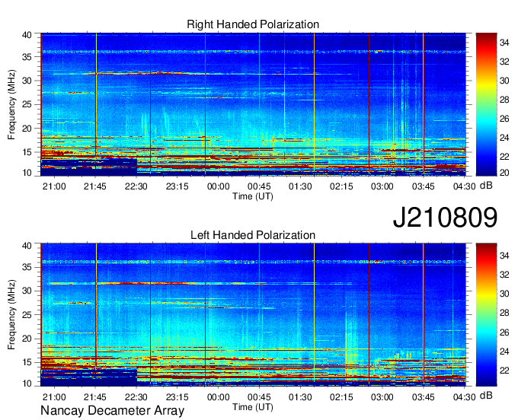Click the 03:00 tick under Left Handed plot

click(x=382, y=396)
